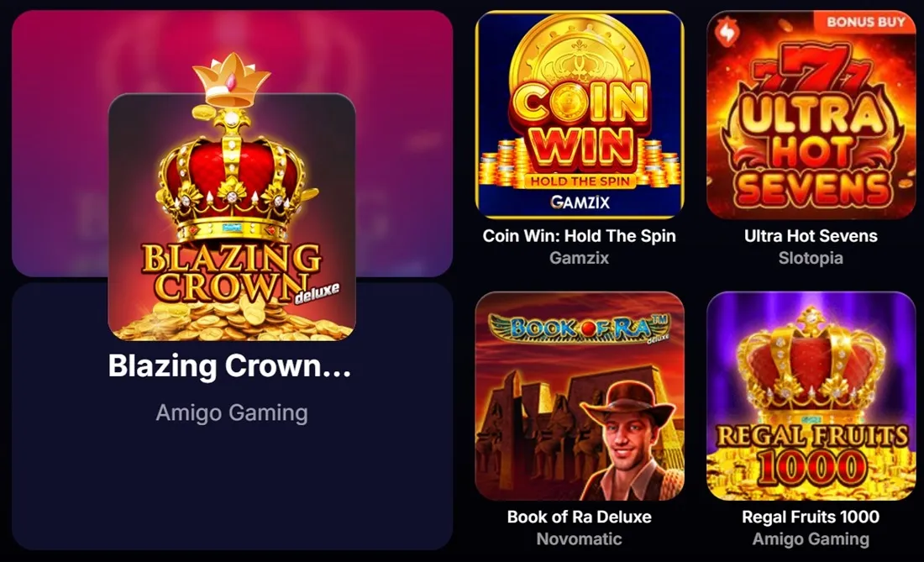Click the small crown icon above Blazing Crown
This screenshot has height=562, width=924.
click(232, 80)
